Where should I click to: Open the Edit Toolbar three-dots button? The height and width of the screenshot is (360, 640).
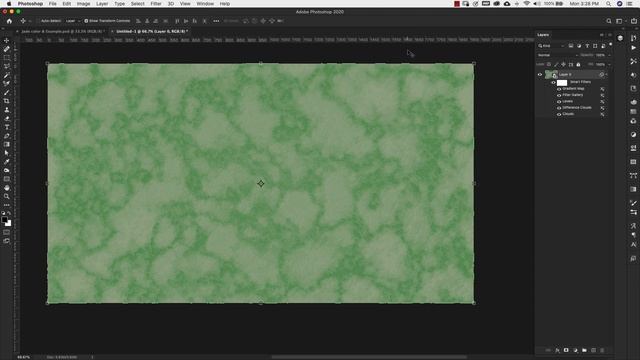click(7, 205)
